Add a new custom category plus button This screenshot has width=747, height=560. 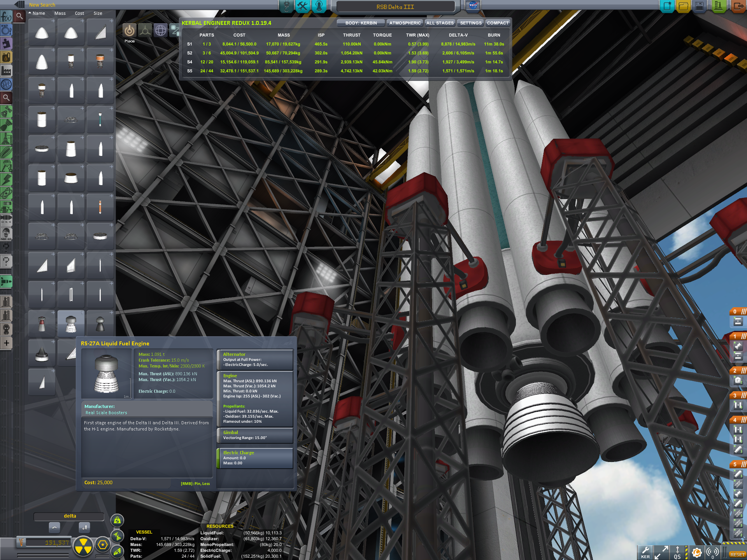click(x=6, y=343)
